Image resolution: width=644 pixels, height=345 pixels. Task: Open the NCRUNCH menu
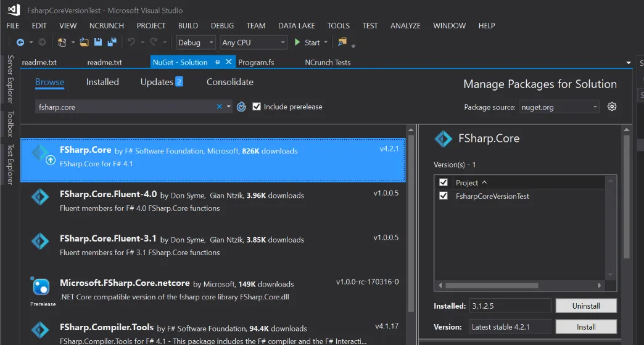(107, 26)
